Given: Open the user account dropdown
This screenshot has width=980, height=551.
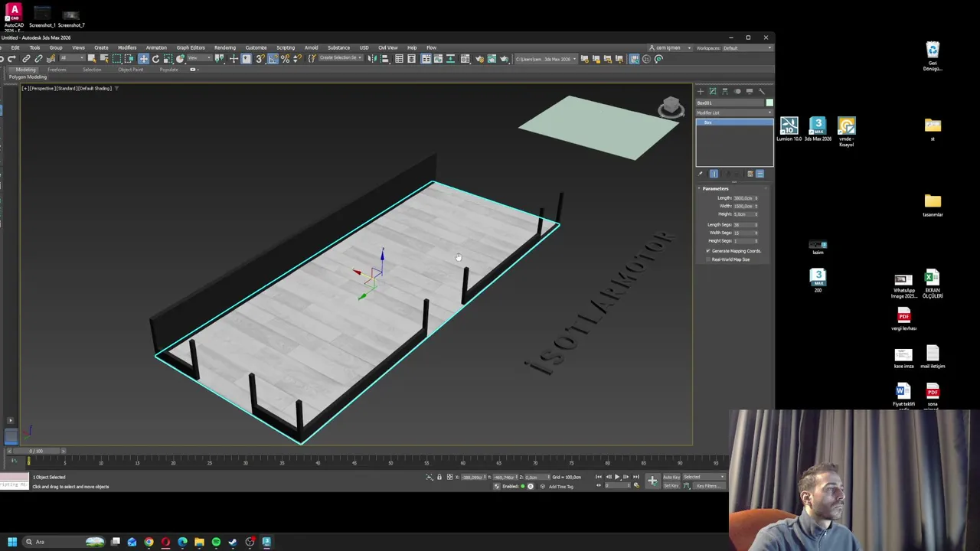Looking at the screenshot, I should pyautogui.click(x=669, y=48).
